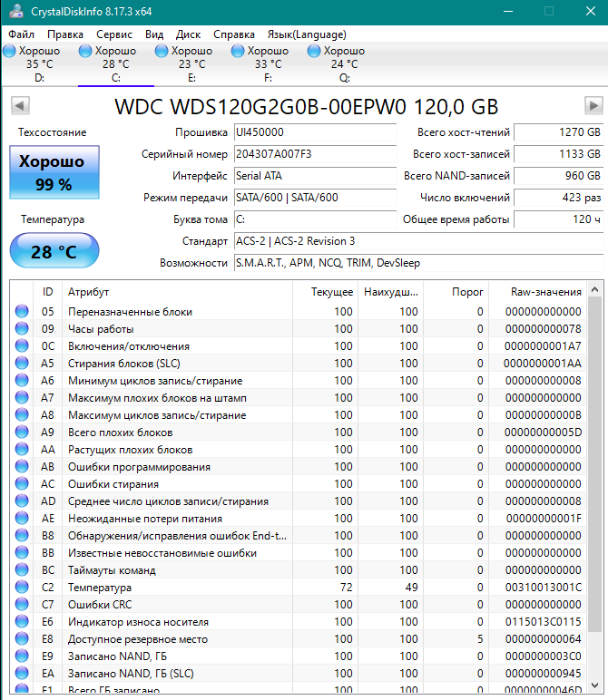Open the Файл menu
The height and width of the screenshot is (700, 608).
tap(21, 34)
